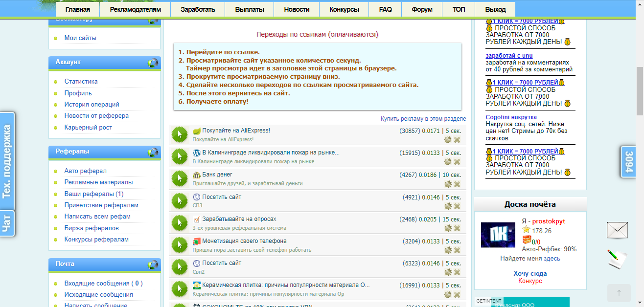The image size is (644, 307).
Task: Click the ПК avatar thumbnail in Доска почёта
Action: tap(498, 235)
